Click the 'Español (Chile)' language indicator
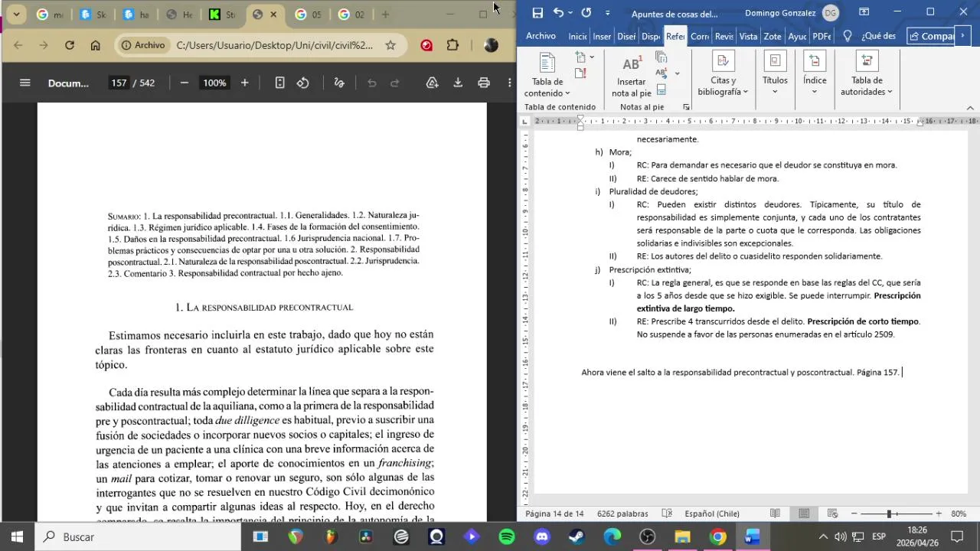Screen dimensions: 980x551 pos(712,514)
